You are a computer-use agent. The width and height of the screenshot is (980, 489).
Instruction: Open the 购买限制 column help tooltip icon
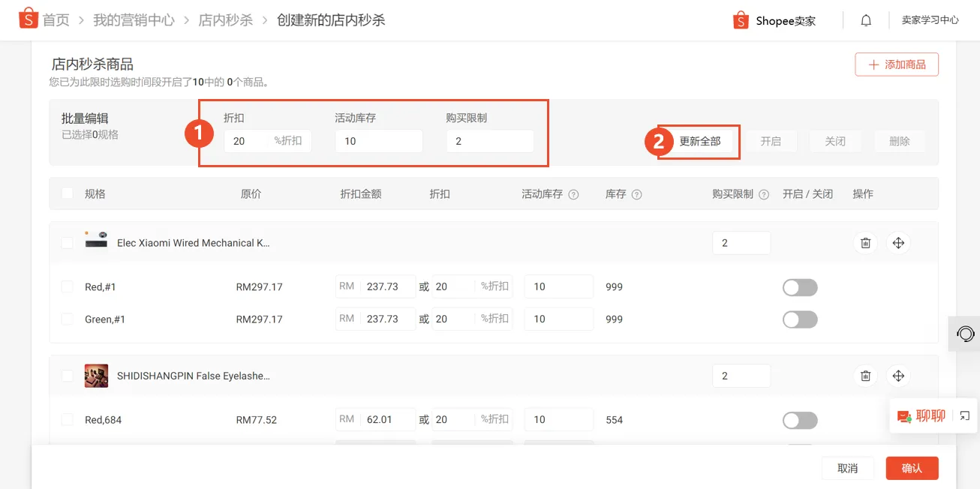[x=764, y=193]
